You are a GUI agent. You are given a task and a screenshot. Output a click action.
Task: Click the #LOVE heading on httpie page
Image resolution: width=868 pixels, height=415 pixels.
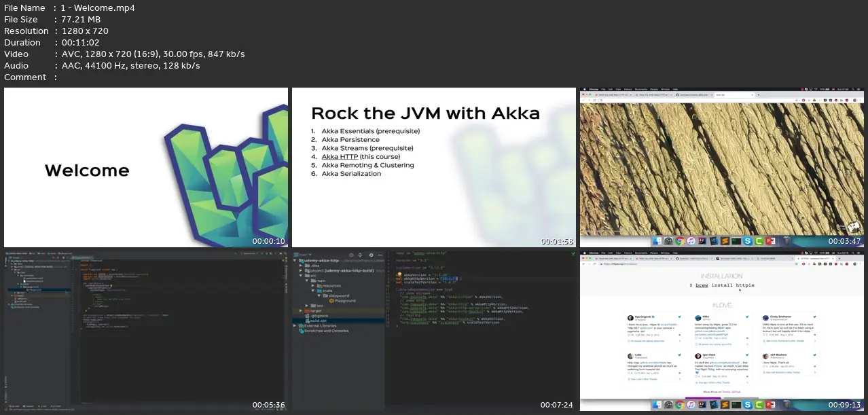point(721,305)
